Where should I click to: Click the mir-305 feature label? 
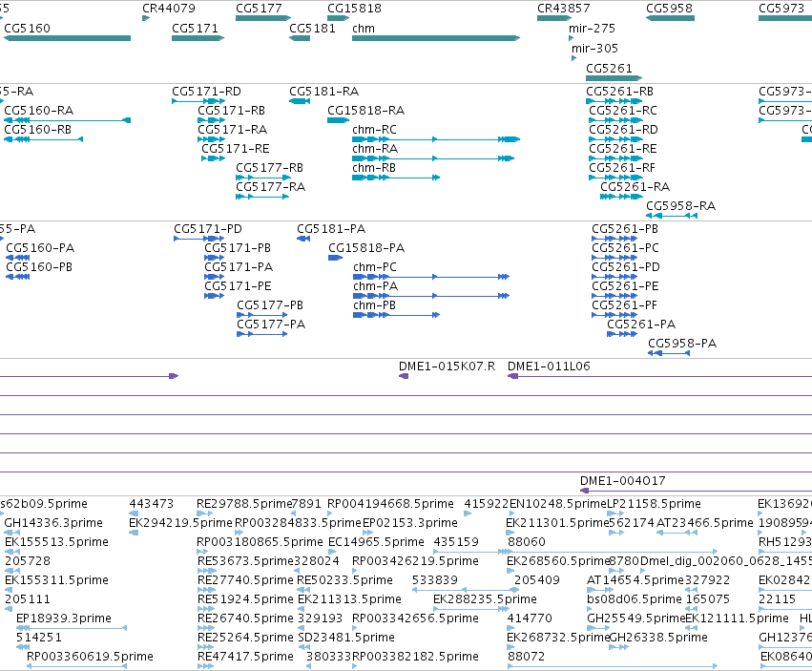point(595,48)
